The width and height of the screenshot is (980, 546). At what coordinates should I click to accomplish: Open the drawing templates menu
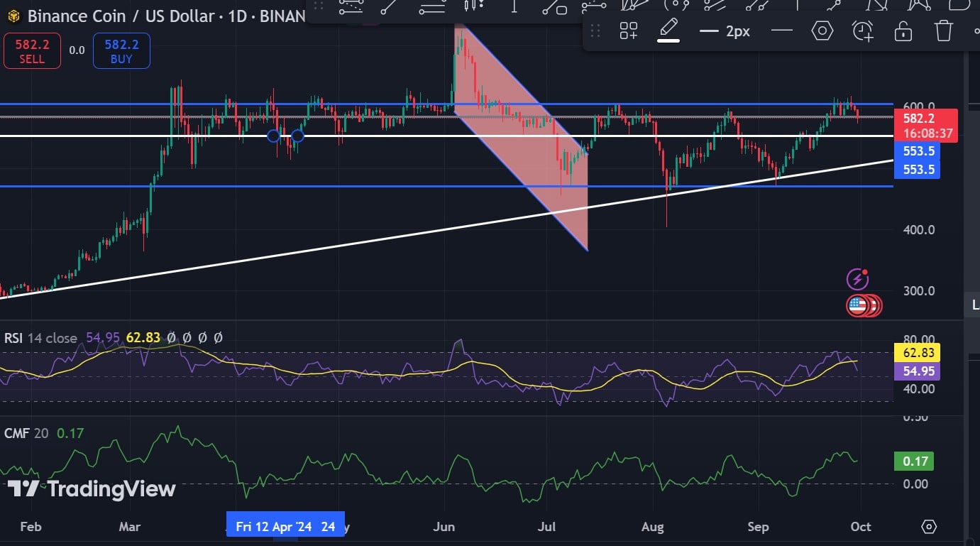629,31
